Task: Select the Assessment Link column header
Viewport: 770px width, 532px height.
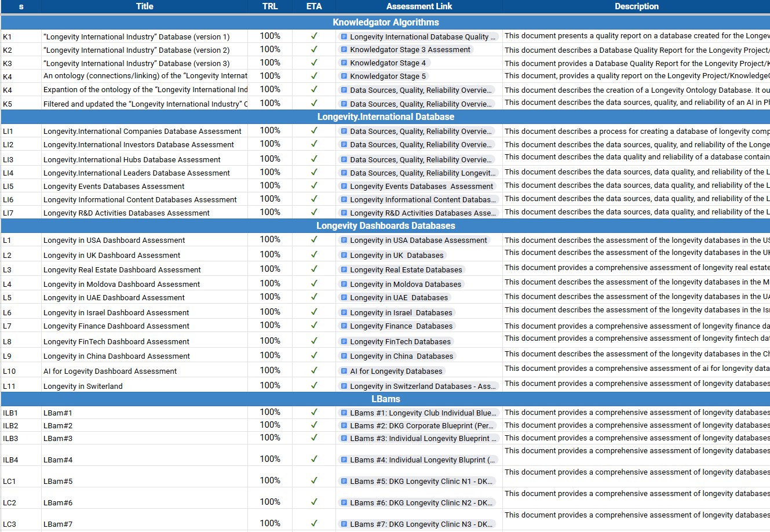Action: click(419, 6)
